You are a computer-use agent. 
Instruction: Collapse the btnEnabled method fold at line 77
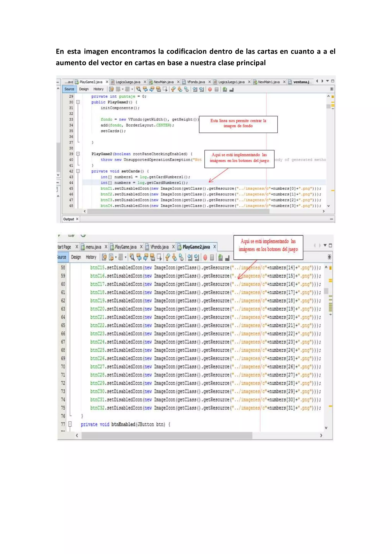(x=70, y=424)
